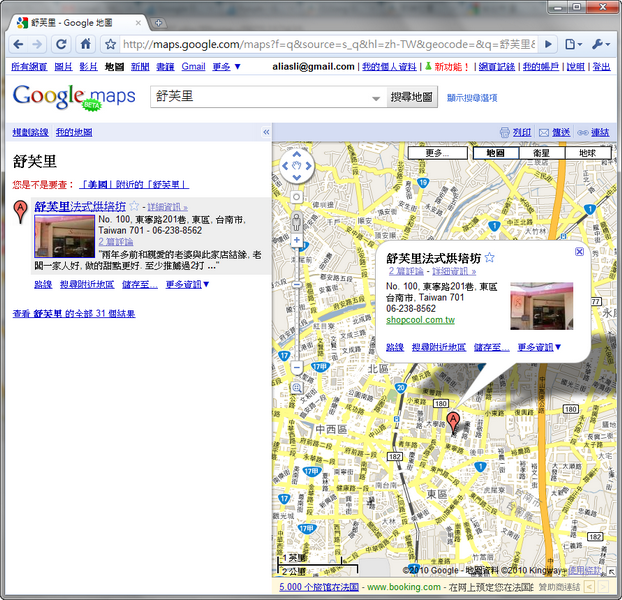622x600 pixels.
Task: Expand 更多資訊 dropdown in left panel
Action: pyautogui.click(x=187, y=284)
